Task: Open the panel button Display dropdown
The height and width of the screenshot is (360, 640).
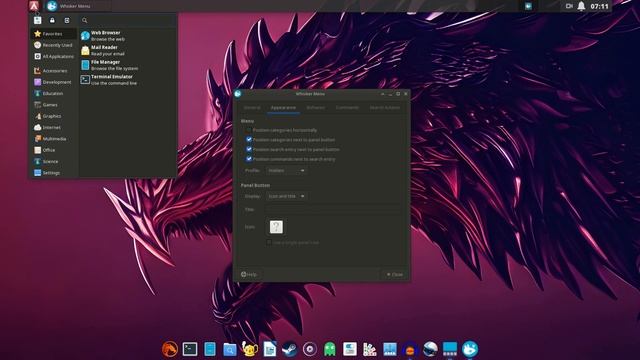Action: coord(287,196)
